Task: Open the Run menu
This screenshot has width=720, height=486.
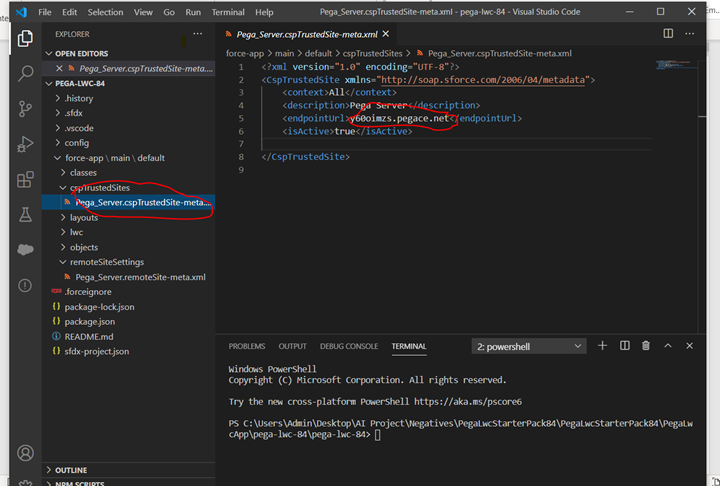Action: coord(193,12)
